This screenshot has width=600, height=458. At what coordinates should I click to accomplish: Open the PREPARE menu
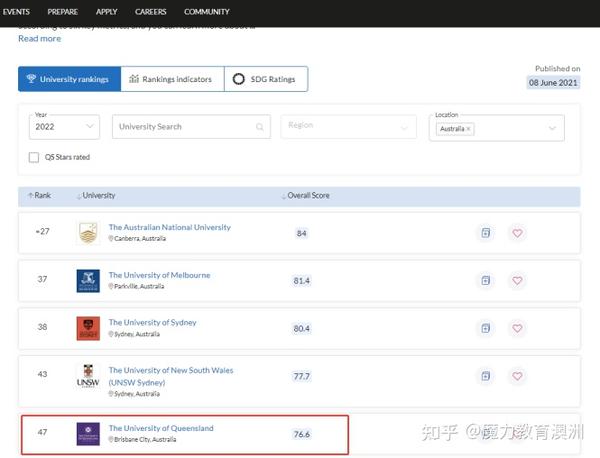(x=63, y=12)
